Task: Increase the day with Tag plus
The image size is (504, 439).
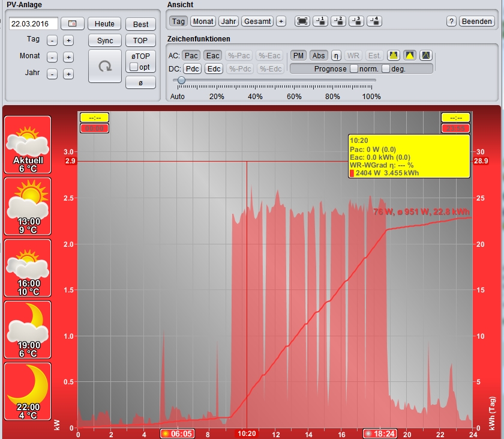Action: click(x=68, y=40)
